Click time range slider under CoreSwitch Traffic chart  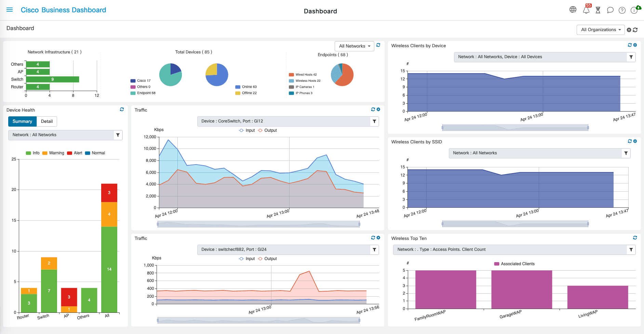click(x=258, y=224)
